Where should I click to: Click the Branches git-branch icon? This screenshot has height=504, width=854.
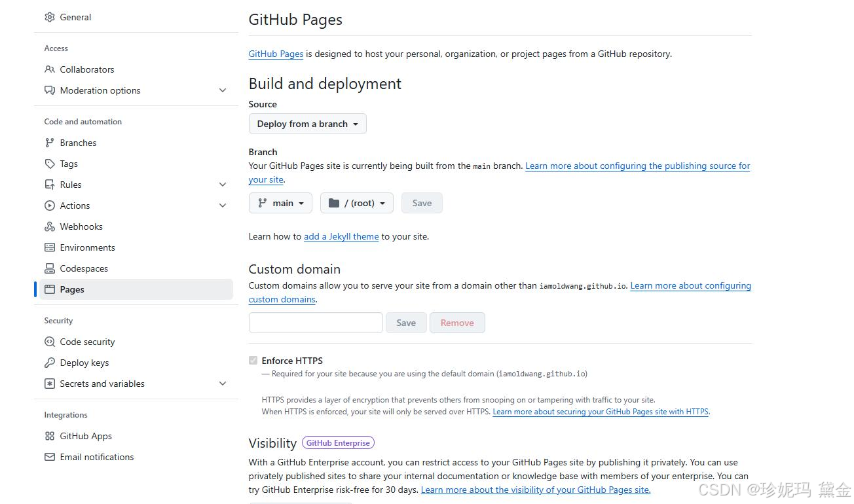coord(50,143)
